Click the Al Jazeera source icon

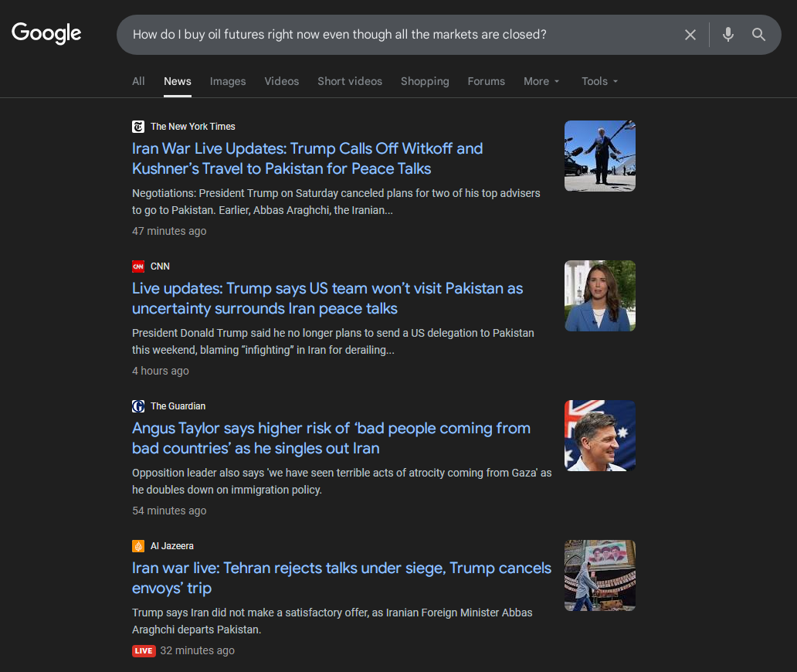pyautogui.click(x=138, y=546)
